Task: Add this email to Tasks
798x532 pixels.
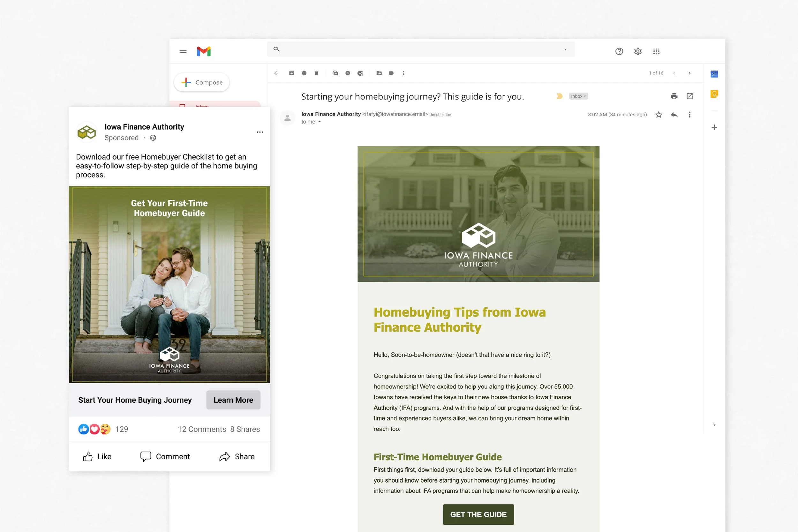Action: 360,73
